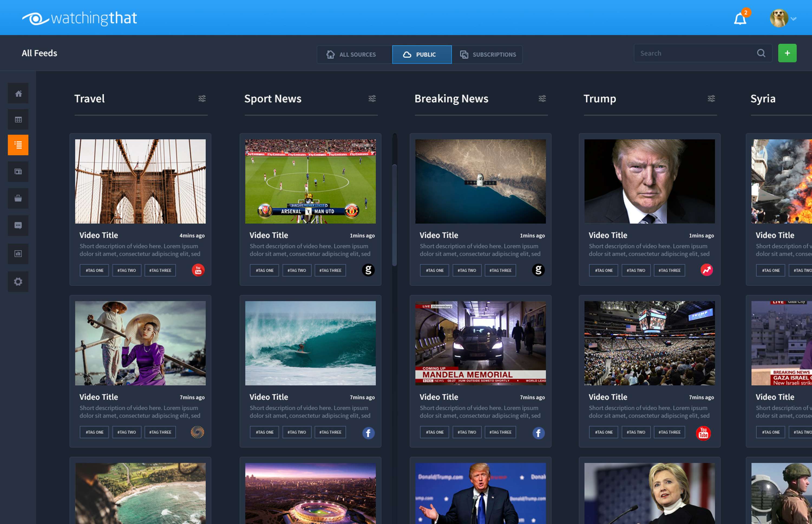Open Trump feed filter settings
Viewport: 812px width, 524px height.
pyautogui.click(x=711, y=99)
